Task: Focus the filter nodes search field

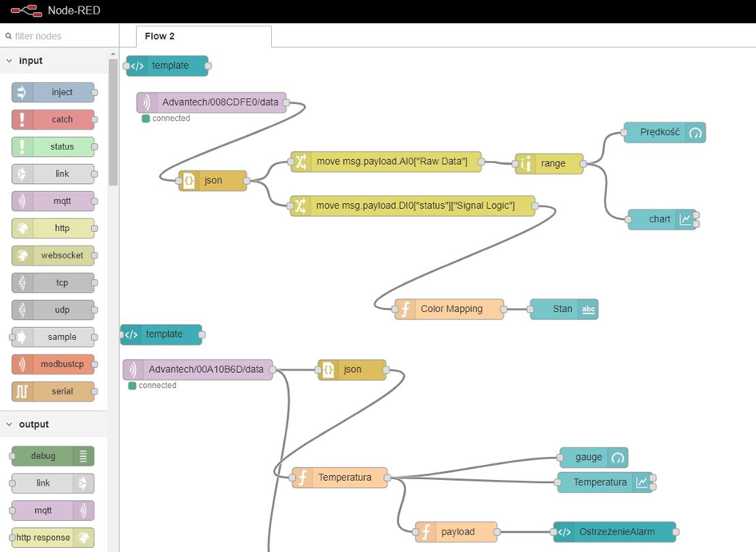Action: click(59, 36)
